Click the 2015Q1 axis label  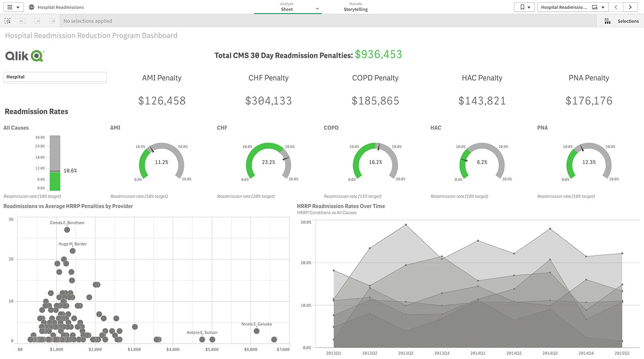point(622,353)
